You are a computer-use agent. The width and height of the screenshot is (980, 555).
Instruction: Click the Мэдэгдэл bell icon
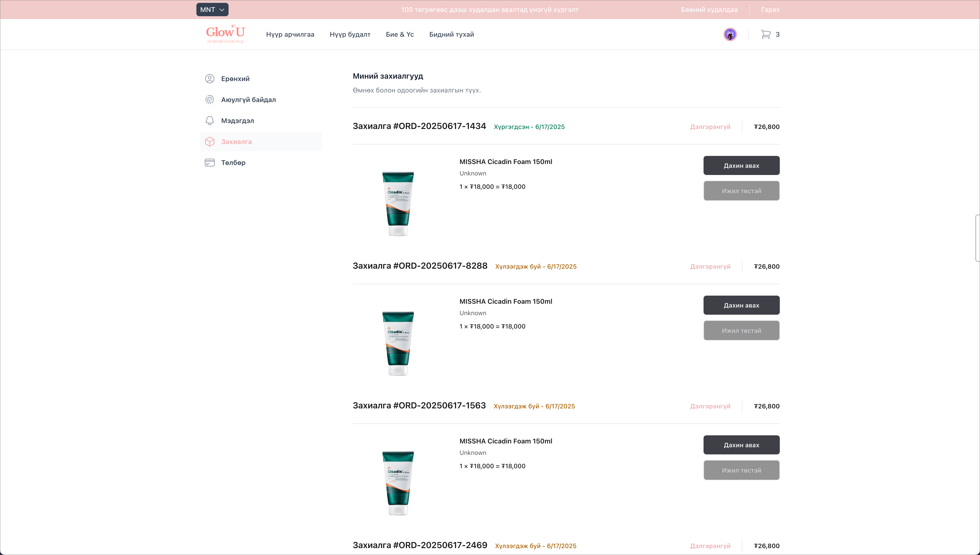(209, 120)
